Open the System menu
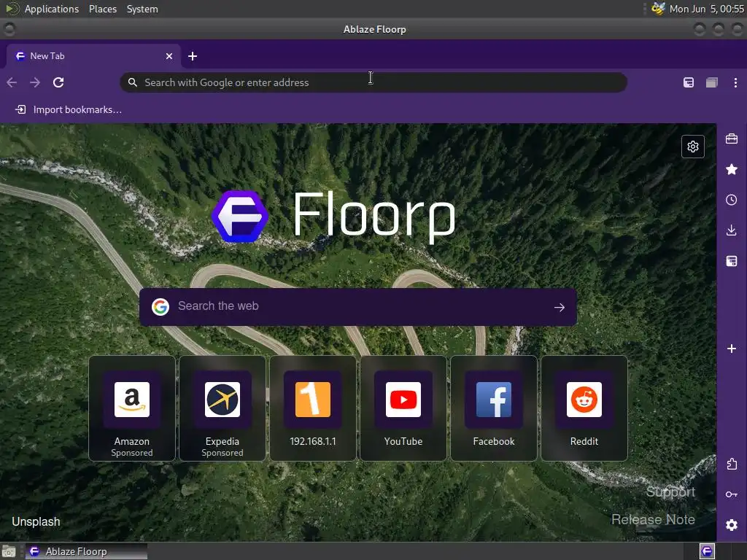This screenshot has width=747, height=560. tap(142, 9)
